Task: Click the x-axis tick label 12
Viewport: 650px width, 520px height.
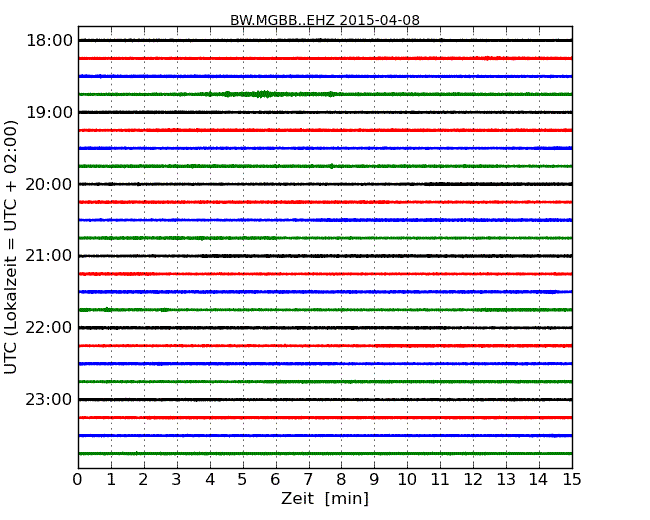Action: 473,480
